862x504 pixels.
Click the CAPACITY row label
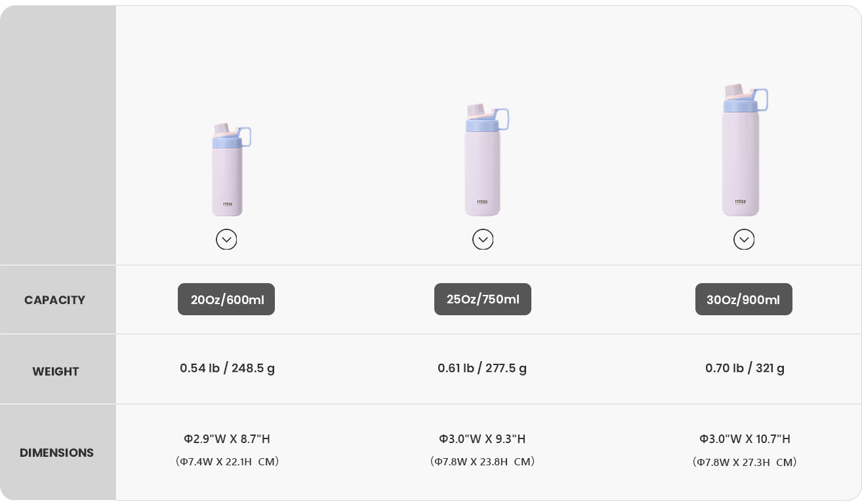[55, 300]
